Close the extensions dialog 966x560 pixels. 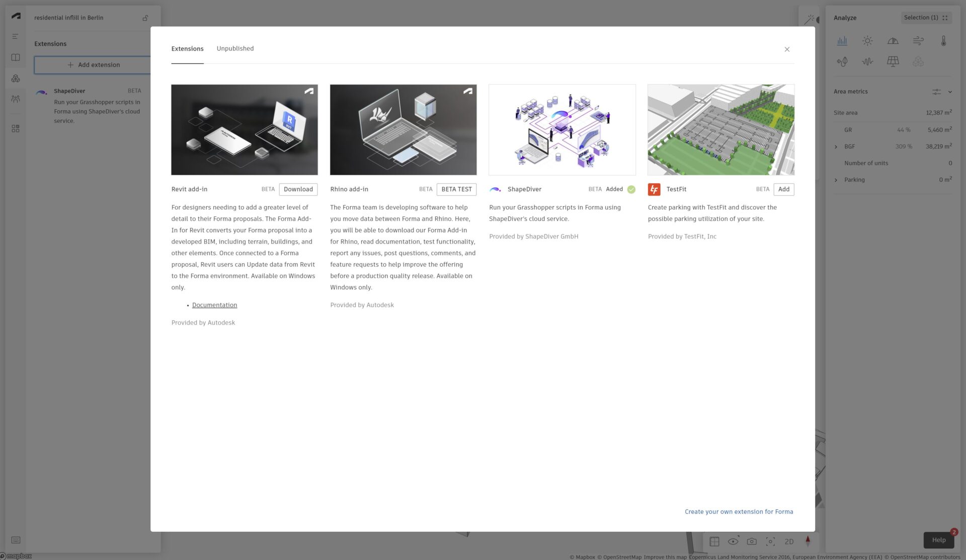787,49
